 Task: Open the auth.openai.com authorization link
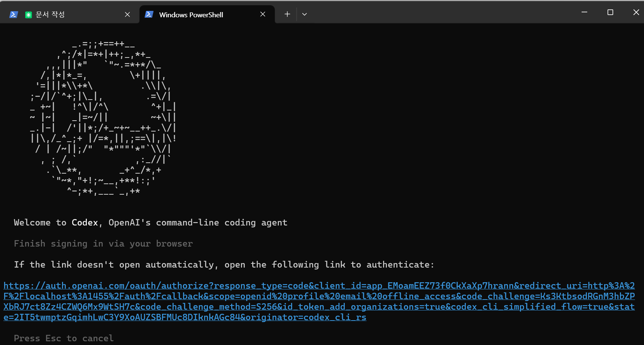coord(319,301)
